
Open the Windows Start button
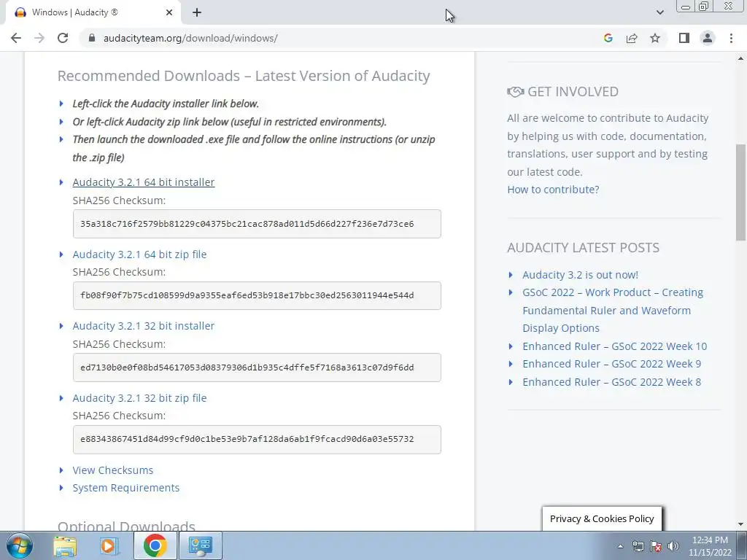click(19, 545)
